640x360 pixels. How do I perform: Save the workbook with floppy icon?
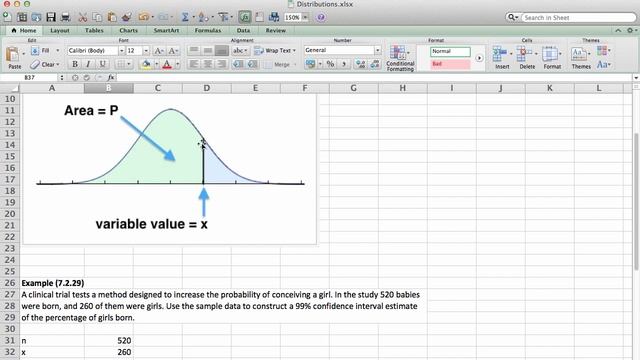click(x=51, y=17)
